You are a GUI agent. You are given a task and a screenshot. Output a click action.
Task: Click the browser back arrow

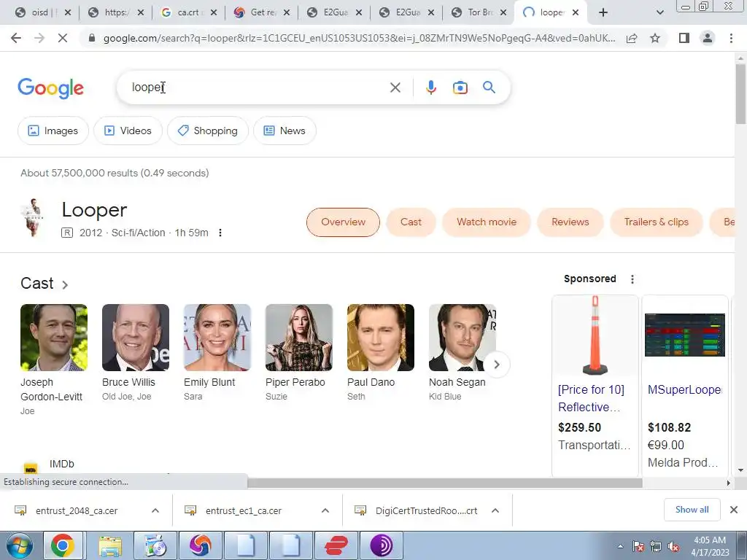(x=16, y=38)
